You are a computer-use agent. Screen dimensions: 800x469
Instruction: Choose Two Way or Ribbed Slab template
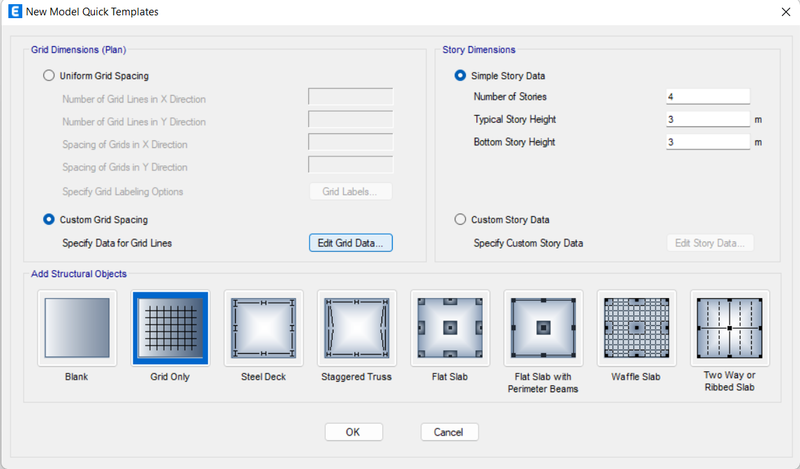pos(730,328)
